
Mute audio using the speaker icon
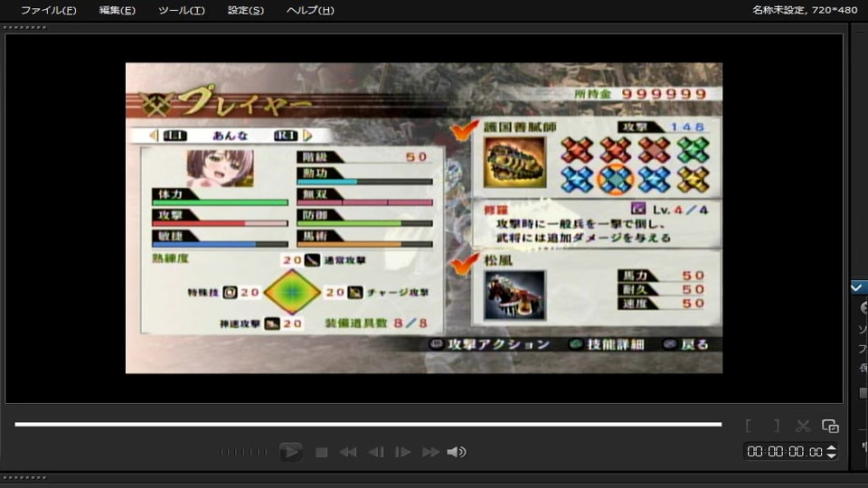coord(456,452)
